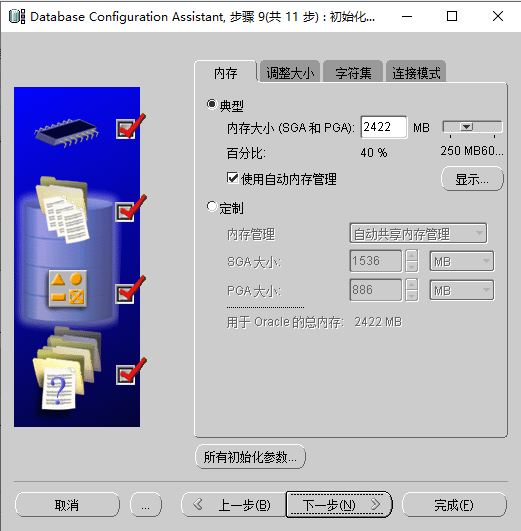The image size is (521, 531).
Task: Open the 内存管理 dropdown
Action: (x=418, y=233)
